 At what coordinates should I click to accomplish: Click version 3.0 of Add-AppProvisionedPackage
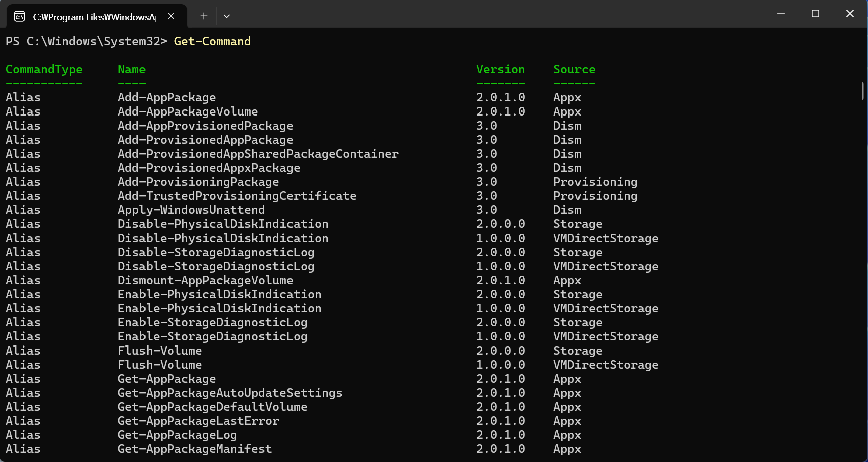click(x=487, y=126)
